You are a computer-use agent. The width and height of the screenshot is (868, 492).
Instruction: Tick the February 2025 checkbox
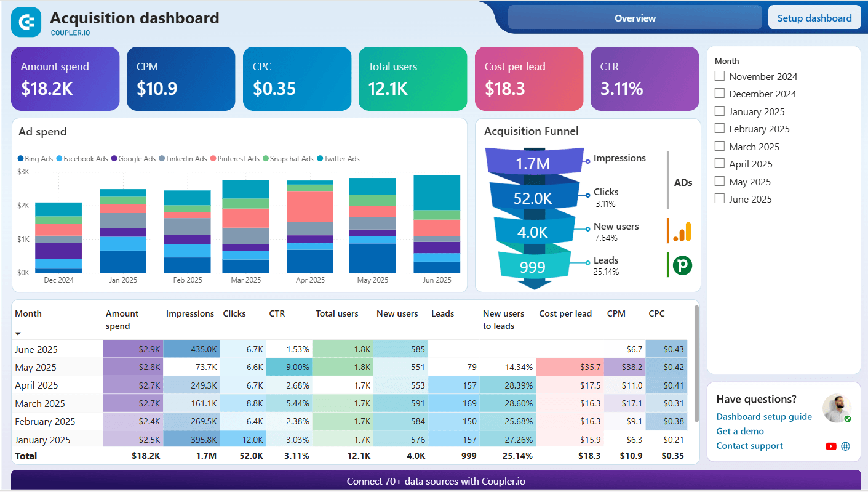(x=719, y=129)
